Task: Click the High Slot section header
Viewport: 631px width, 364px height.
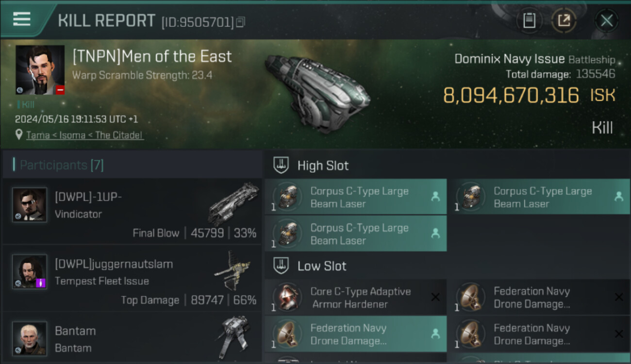Action: click(x=323, y=165)
